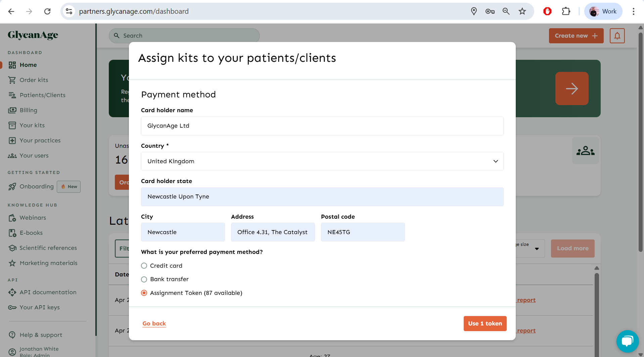
Task: Click the orange arrow card button
Action: point(571,89)
